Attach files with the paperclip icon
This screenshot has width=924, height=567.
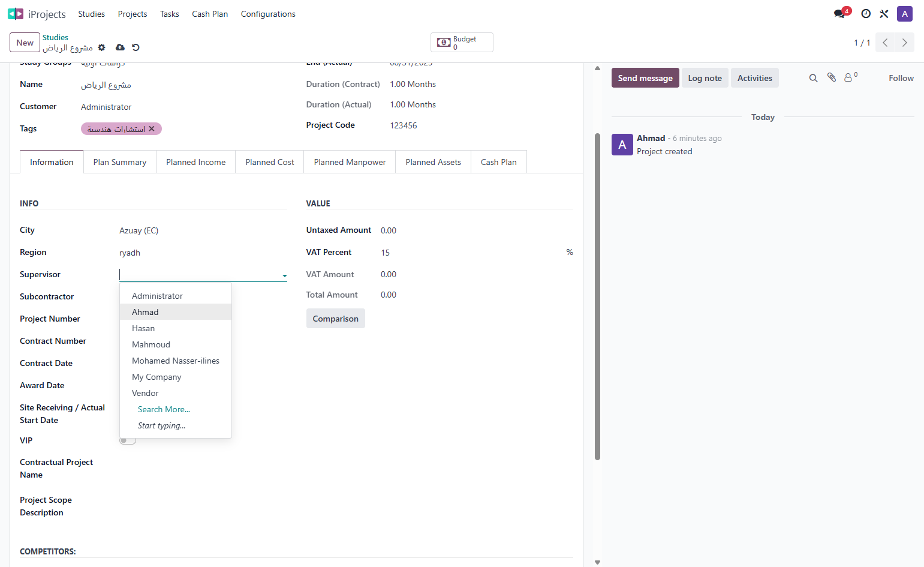click(832, 77)
